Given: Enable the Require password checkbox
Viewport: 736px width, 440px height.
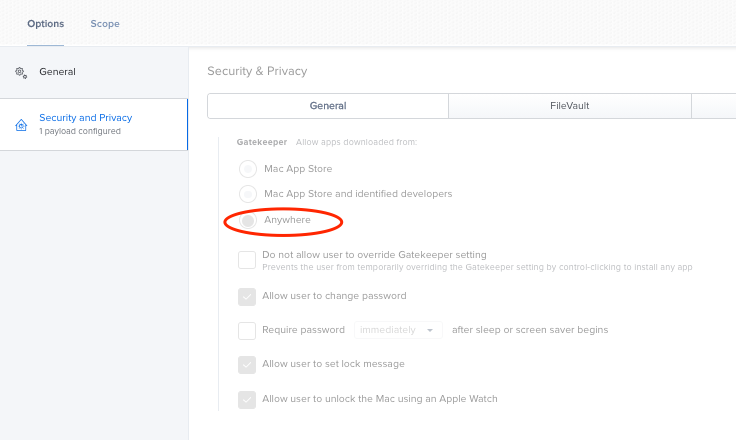Looking at the screenshot, I should pos(247,331).
